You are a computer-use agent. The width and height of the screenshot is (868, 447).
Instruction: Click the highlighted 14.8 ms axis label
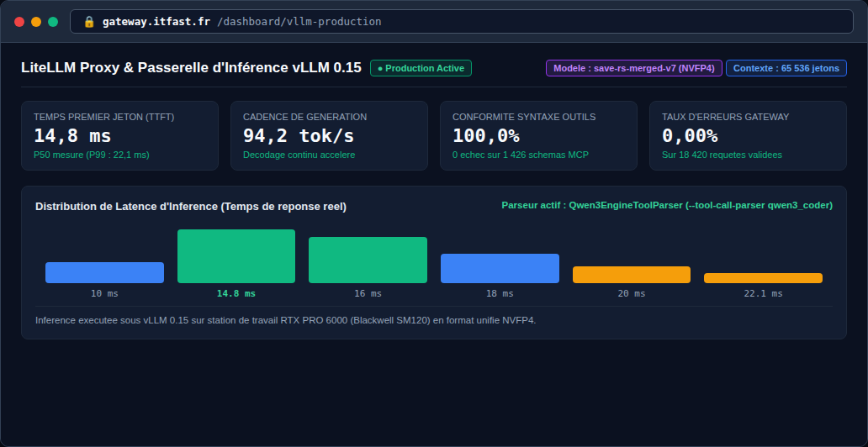[x=236, y=294]
